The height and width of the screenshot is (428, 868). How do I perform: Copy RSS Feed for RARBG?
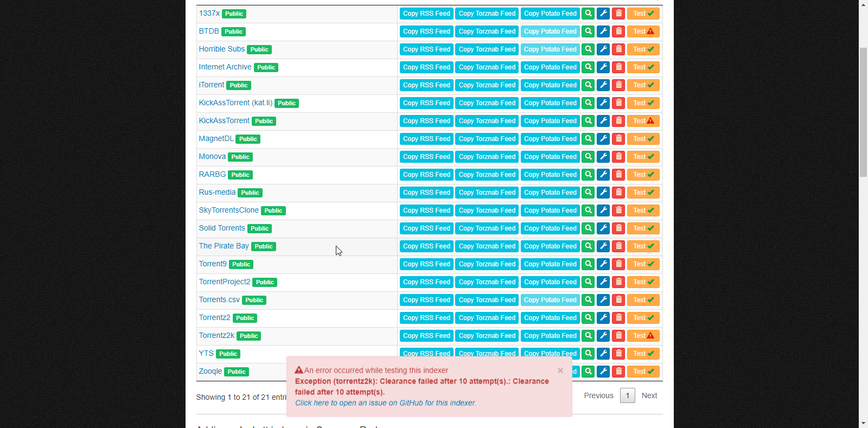tap(426, 175)
